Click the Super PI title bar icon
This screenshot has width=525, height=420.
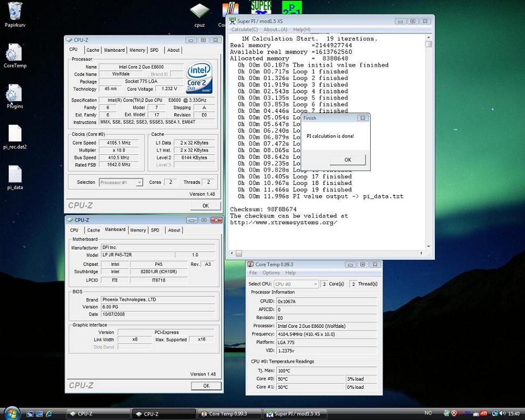[233, 21]
